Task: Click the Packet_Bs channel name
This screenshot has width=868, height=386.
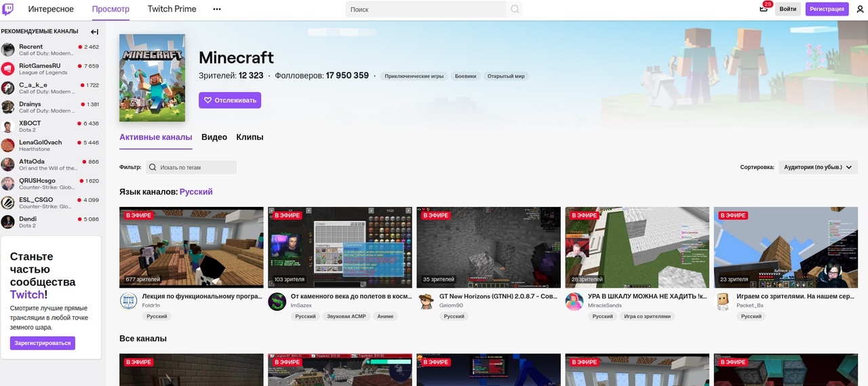Action: pyautogui.click(x=750, y=306)
